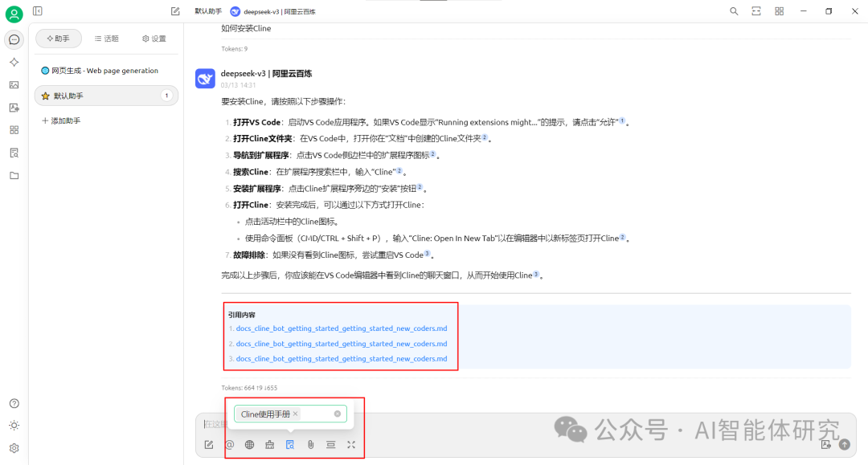
Task: Click the deepseek whale avatar of the reply
Action: pyautogui.click(x=206, y=79)
